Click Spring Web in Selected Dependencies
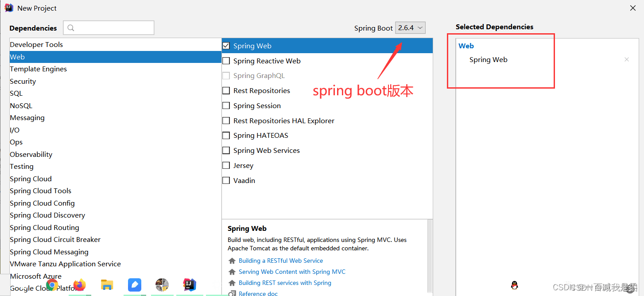The height and width of the screenshot is (296, 644). (488, 59)
